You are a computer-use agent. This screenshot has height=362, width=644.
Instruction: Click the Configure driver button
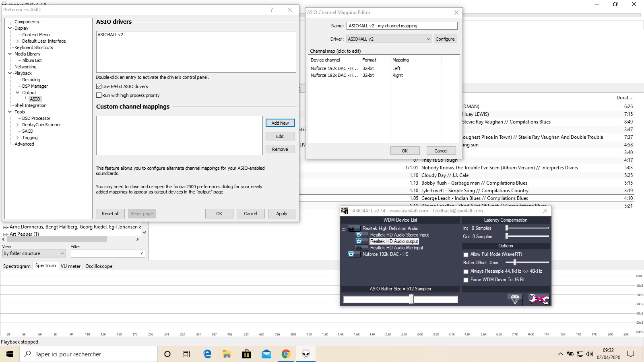pos(445,39)
